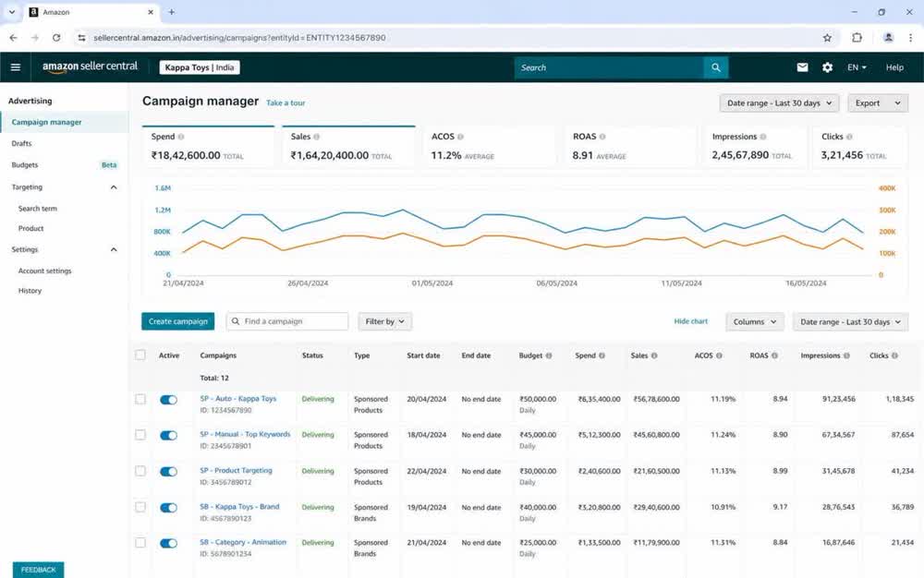
Task: Open Product under Targeting
Action: coord(30,228)
